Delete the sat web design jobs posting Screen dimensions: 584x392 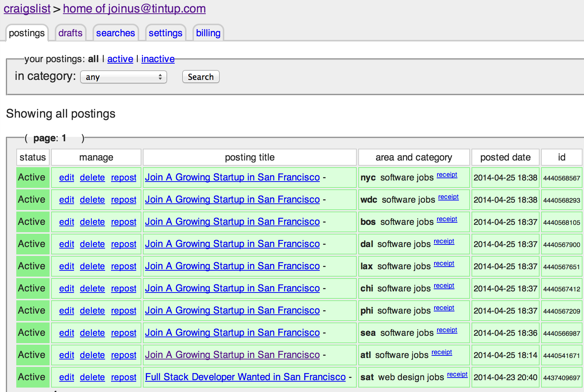click(x=93, y=377)
